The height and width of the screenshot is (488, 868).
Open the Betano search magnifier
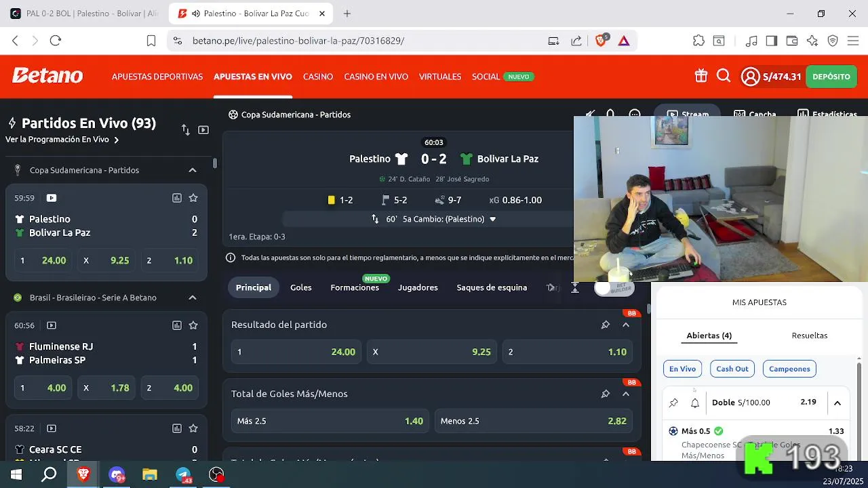(724, 77)
